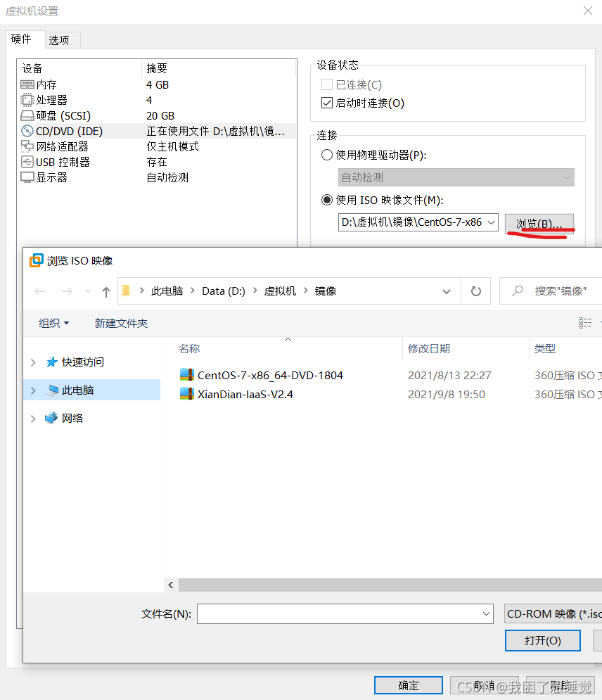Click the 2021/8/13 22:27 date cell
This screenshot has width=602, height=700.
point(449,375)
